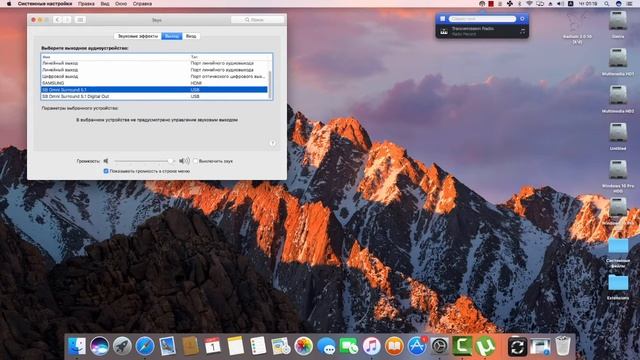Open the green Camtasia icon in Dock
640x360 pixels.
click(462, 346)
